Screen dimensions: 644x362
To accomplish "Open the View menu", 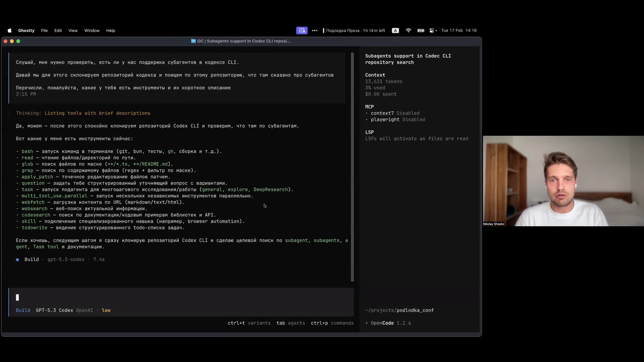I will pos(73,30).
